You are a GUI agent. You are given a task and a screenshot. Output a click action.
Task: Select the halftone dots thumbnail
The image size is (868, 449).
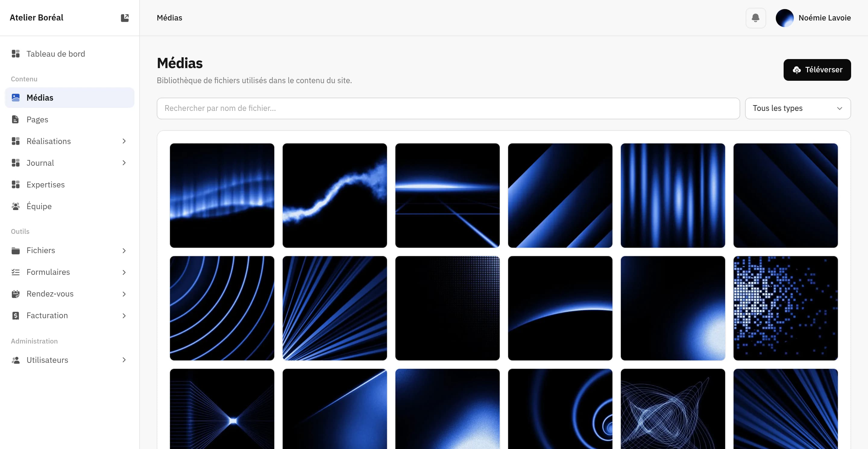[x=447, y=308]
